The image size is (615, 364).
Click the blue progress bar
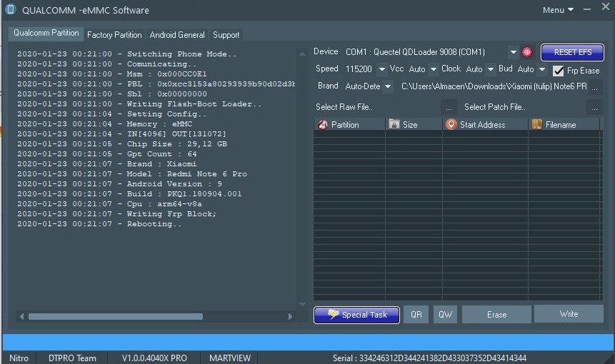tap(309, 342)
